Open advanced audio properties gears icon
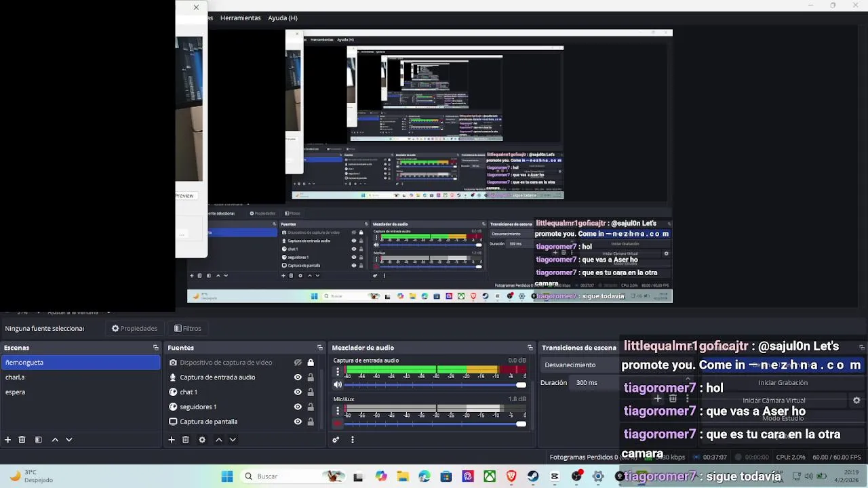868x488 pixels. [x=336, y=440]
